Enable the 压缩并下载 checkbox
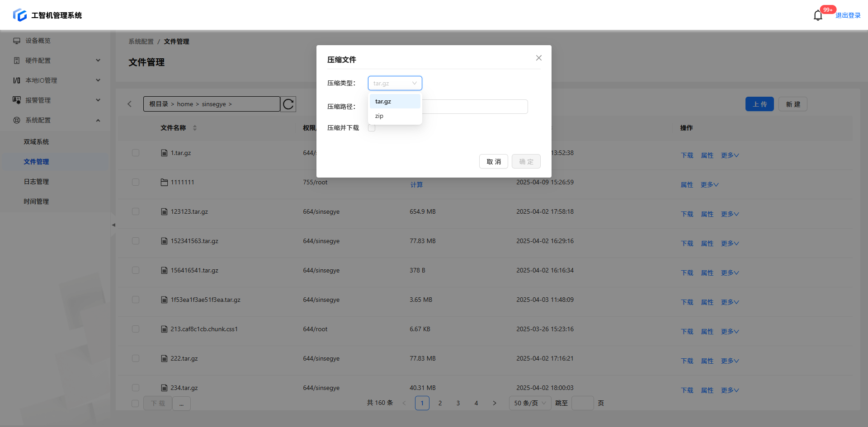The height and width of the screenshot is (427, 868). (372, 128)
